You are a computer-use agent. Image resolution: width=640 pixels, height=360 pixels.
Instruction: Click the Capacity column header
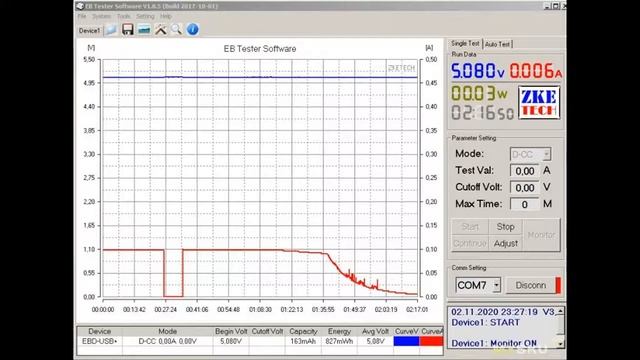click(x=303, y=331)
